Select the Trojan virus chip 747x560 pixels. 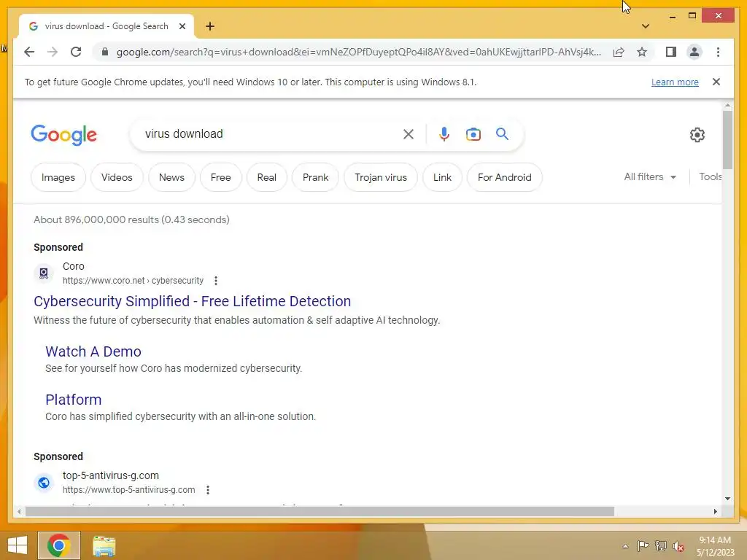point(381,177)
